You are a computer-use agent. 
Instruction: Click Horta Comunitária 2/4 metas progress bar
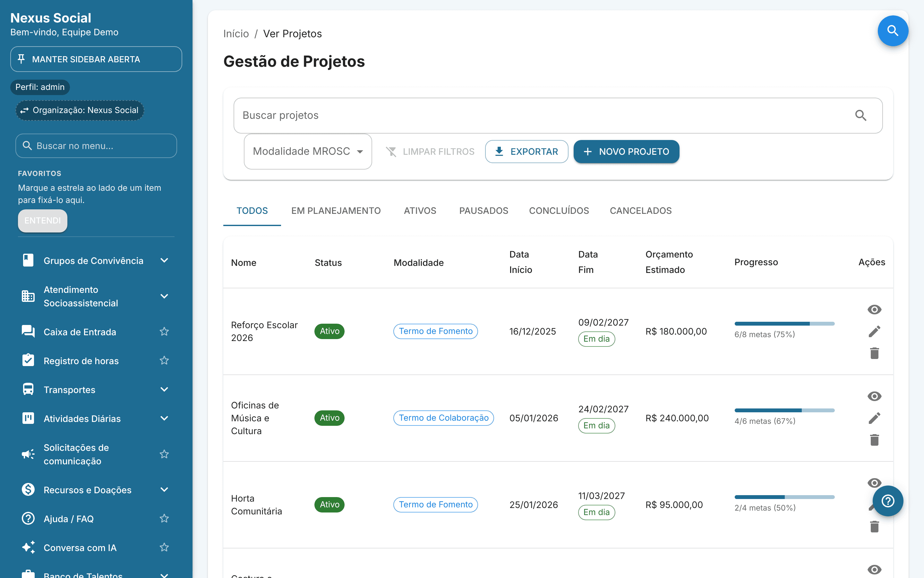click(x=784, y=497)
